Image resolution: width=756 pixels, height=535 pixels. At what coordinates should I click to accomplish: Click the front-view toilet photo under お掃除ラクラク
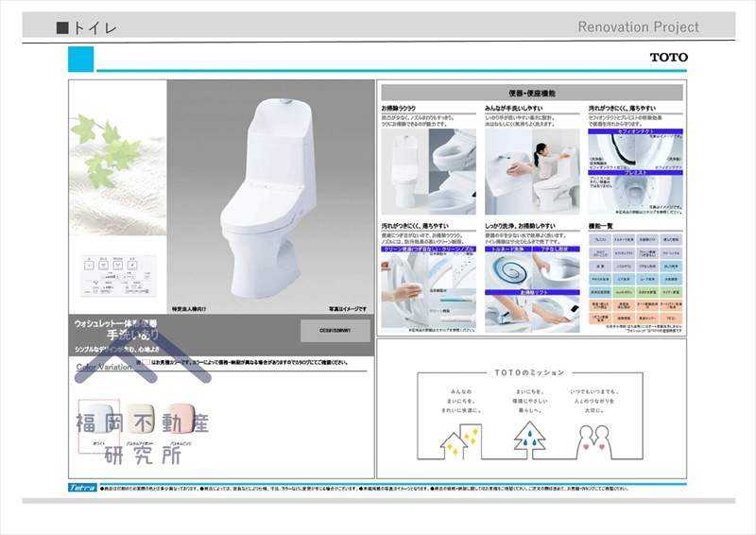click(405, 172)
